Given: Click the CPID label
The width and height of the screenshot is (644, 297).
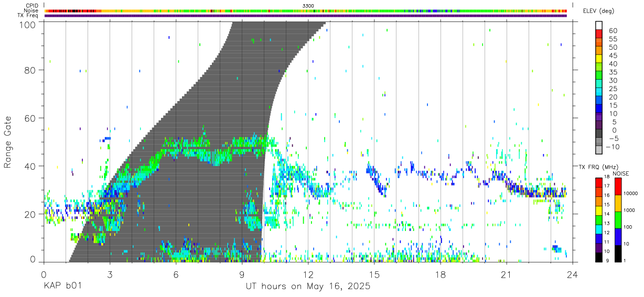Looking at the screenshot, I should pyautogui.click(x=31, y=5).
